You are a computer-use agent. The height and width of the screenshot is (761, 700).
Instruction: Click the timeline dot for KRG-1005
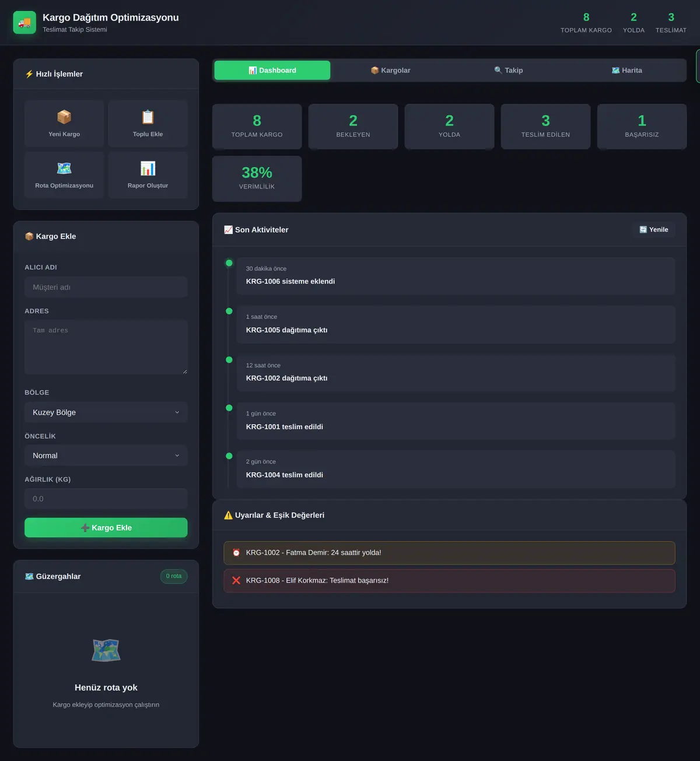[229, 311]
